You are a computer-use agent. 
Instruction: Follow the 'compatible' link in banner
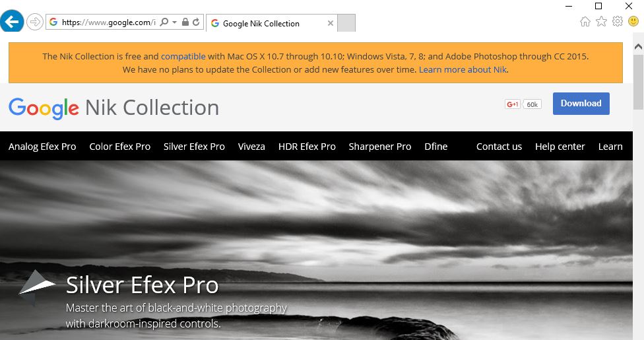pyautogui.click(x=183, y=56)
